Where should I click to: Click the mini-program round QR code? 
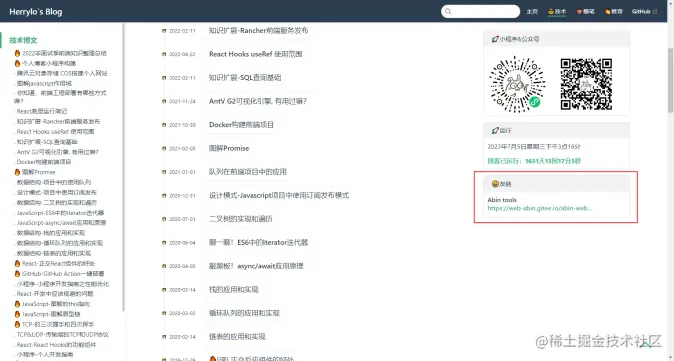518,85
